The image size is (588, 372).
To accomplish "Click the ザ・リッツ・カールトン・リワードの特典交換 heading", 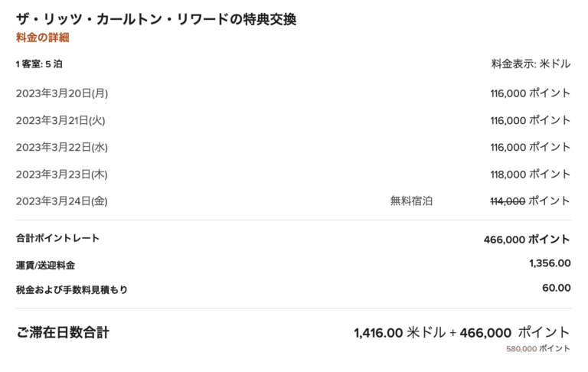I will coord(155,19).
